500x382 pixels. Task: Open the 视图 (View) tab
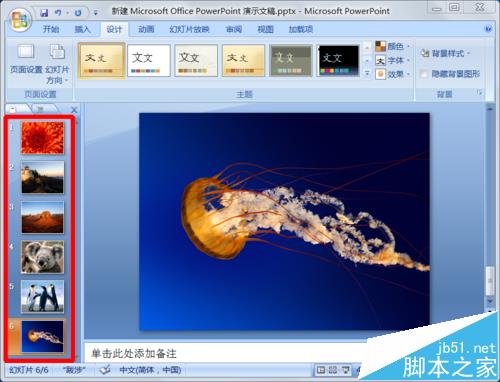click(x=265, y=29)
